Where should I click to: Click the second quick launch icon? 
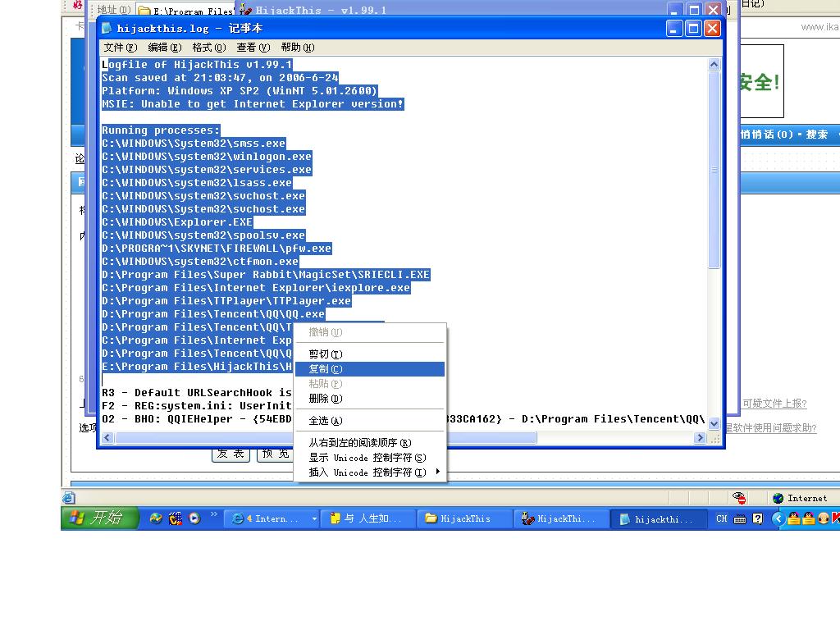[x=176, y=518]
